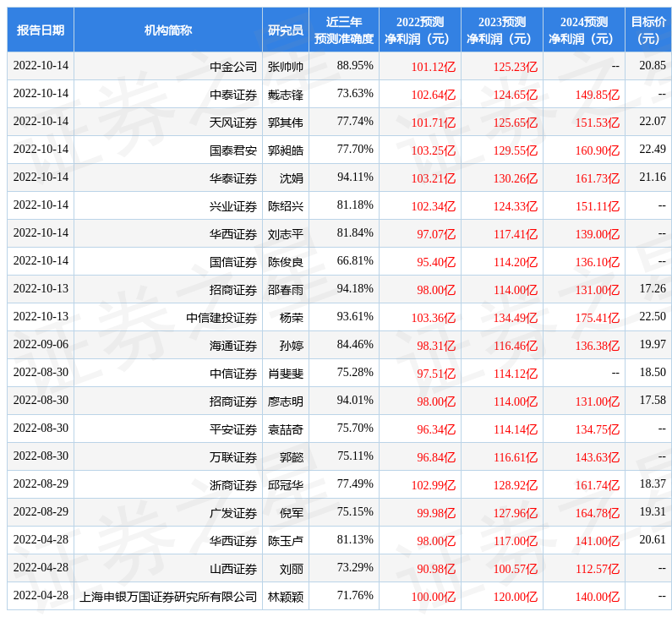Click analyst name 倪军
This screenshot has height=617, width=672.
click(x=292, y=512)
